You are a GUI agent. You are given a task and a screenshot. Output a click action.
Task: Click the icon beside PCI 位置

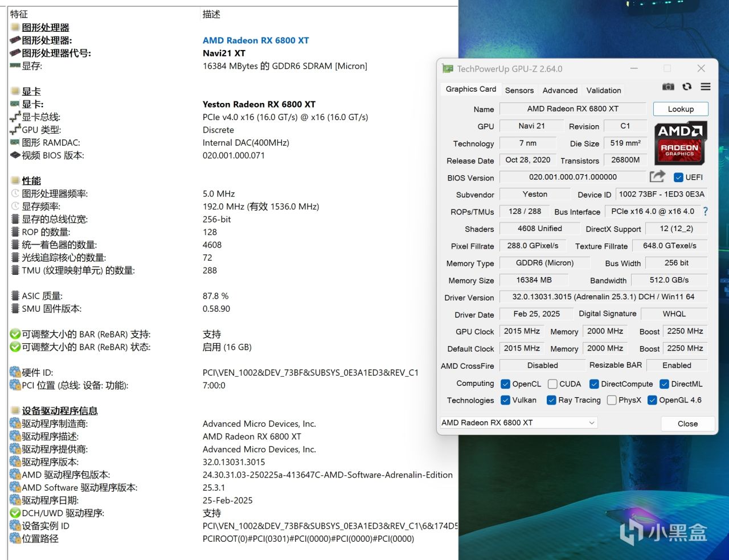click(x=15, y=385)
